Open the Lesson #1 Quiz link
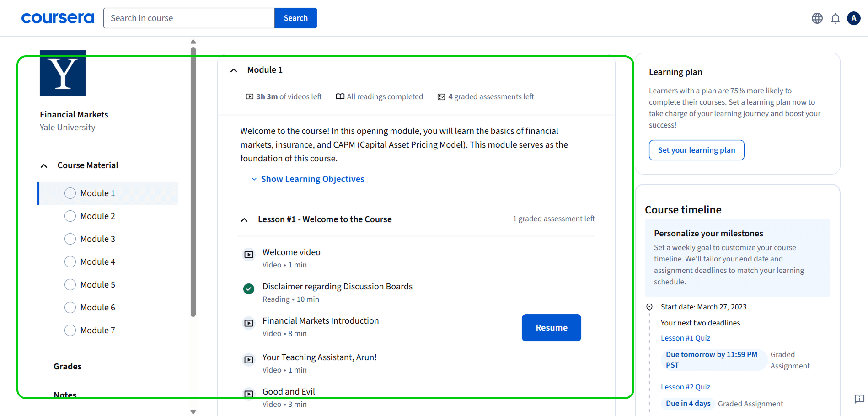 point(686,338)
